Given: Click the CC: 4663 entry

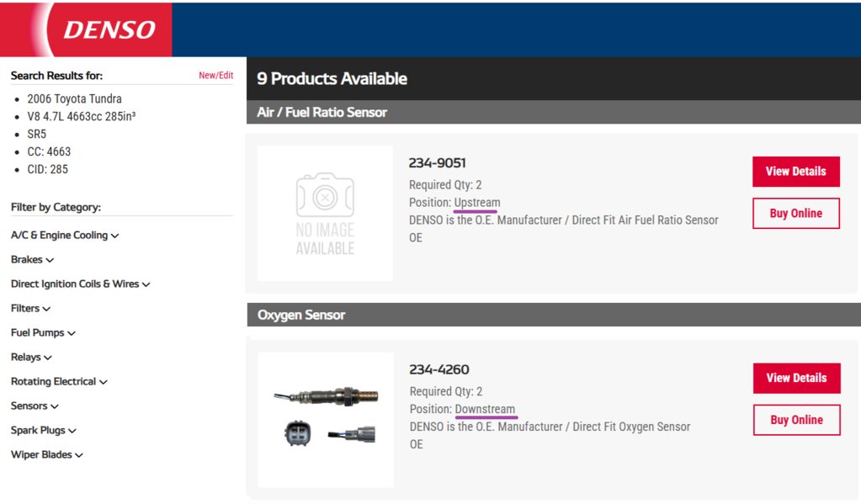Looking at the screenshot, I should click(x=49, y=151).
